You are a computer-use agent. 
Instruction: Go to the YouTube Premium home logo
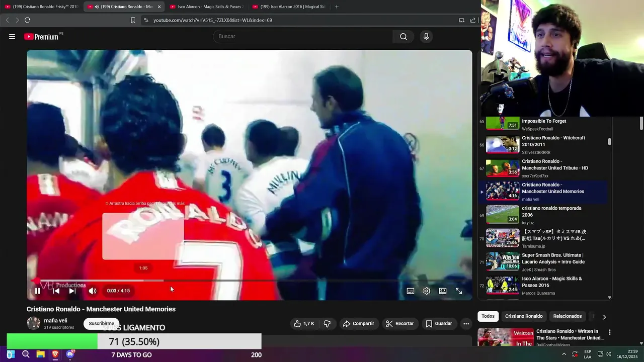(x=41, y=36)
